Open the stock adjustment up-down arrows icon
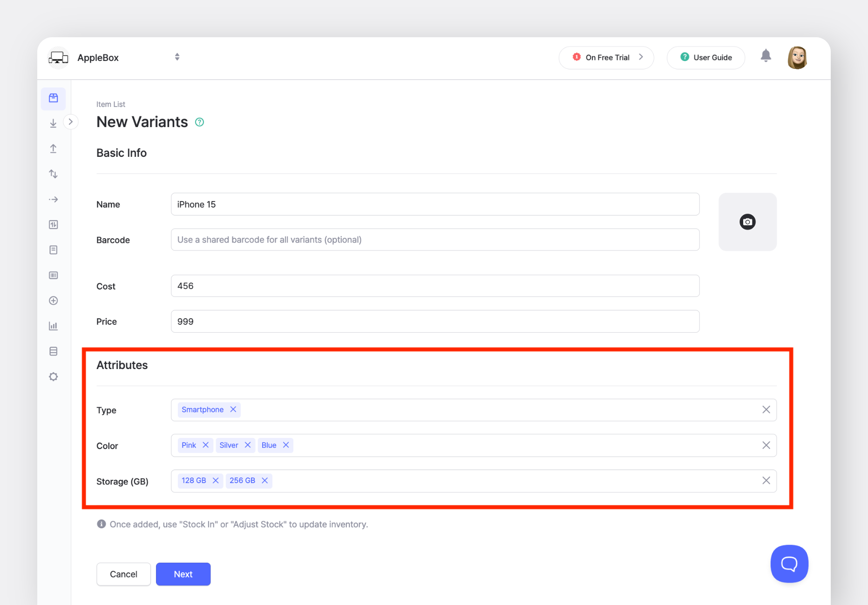 click(x=53, y=174)
